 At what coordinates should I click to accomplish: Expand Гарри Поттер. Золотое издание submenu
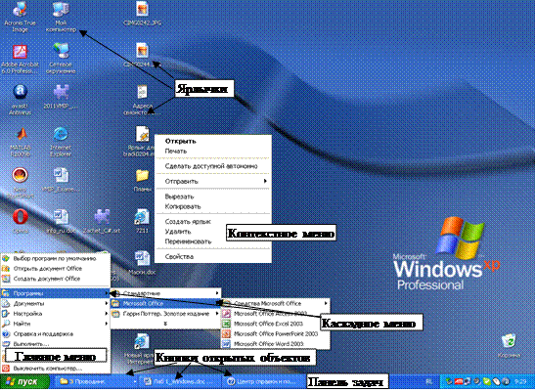tap(166, 314)
